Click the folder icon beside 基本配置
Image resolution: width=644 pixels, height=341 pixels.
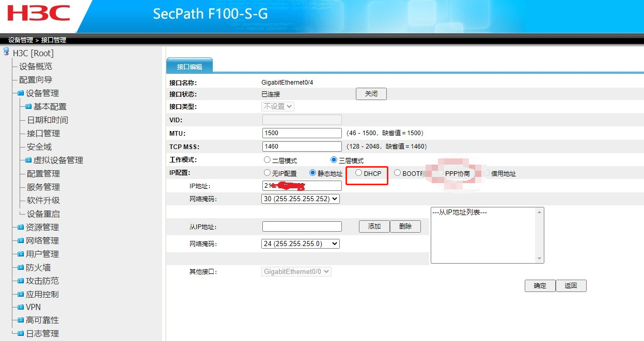coord(28,107)
